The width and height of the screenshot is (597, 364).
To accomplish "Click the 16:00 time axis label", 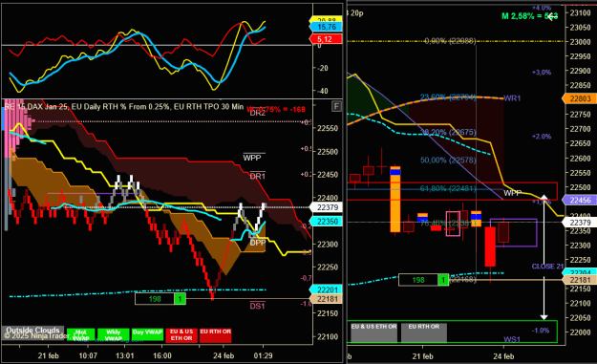I will (x=162, y=355).
